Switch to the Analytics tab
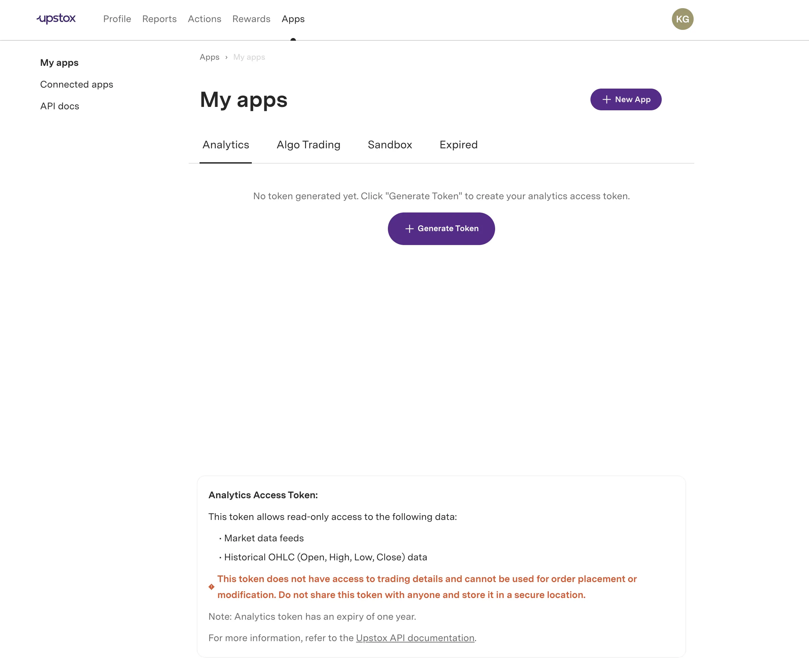This screenshot has width=809, height=672. tap(226, 145)
